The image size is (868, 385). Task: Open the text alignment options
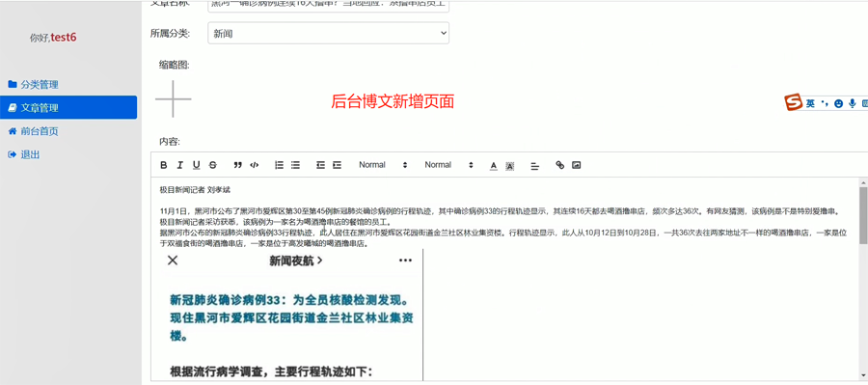click(x=534, y=165)
